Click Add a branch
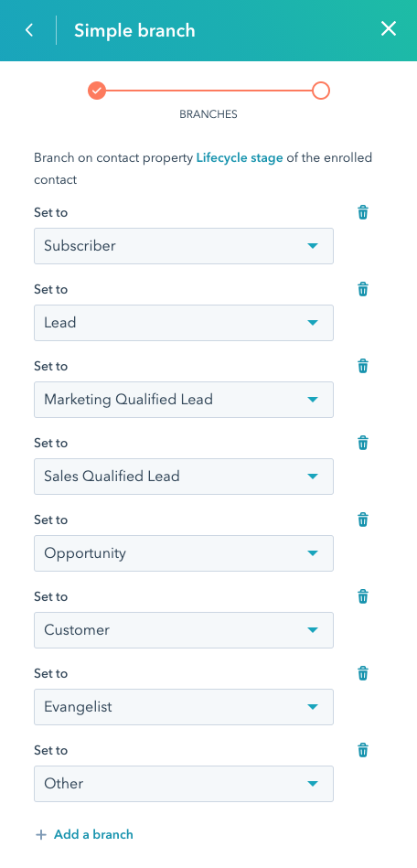 pyautogui.click(x=84, y=834)
